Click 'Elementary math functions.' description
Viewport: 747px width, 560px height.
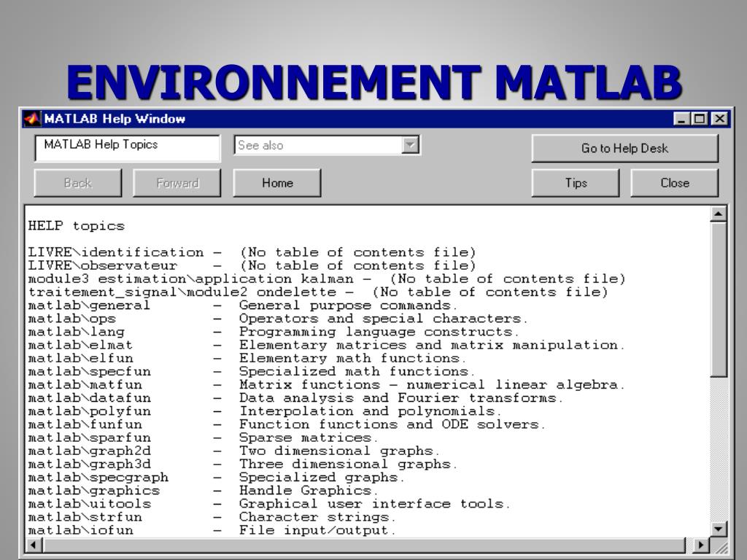(352, 359)
